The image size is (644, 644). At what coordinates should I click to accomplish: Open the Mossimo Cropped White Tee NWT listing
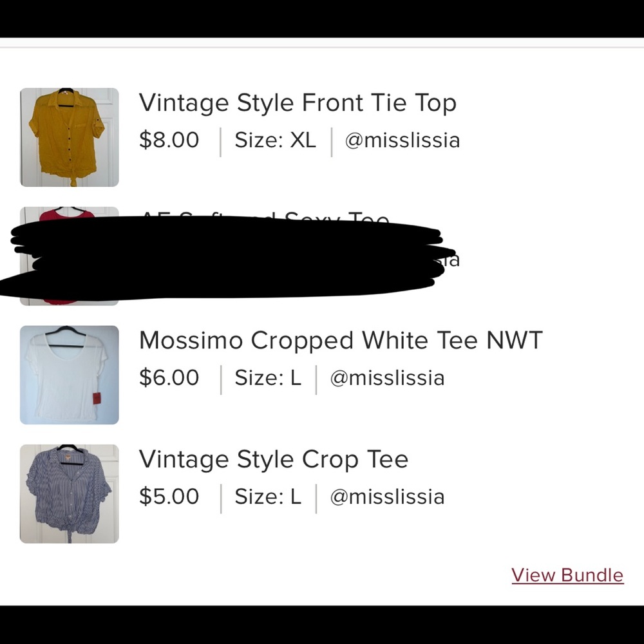pos(340,340)
